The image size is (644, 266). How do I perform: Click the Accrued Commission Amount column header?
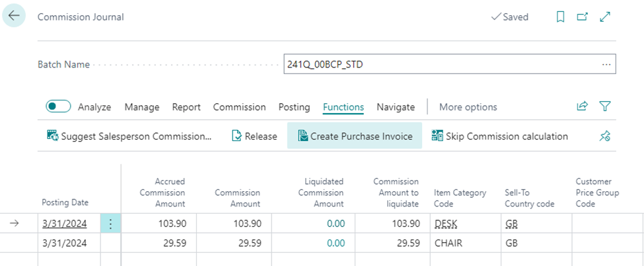point(162,193)
